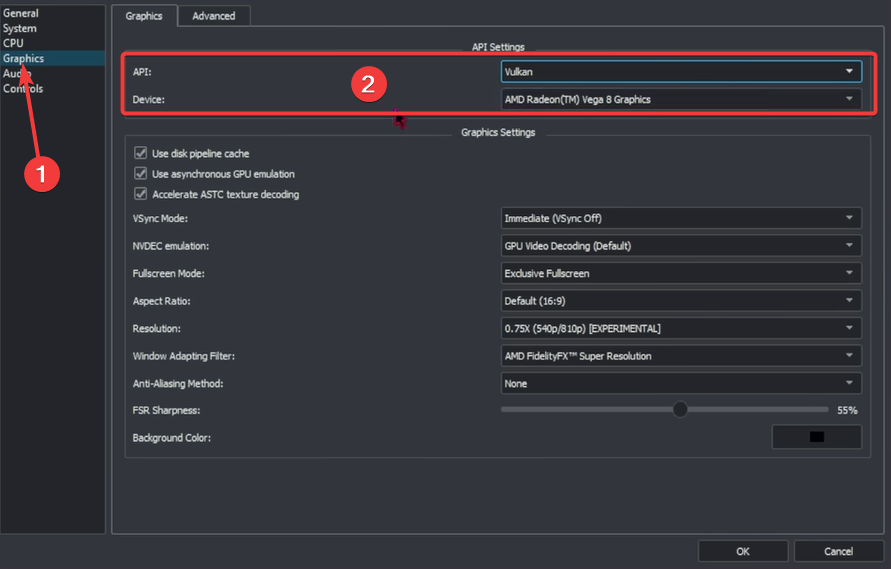Open the Anti-Aliasing Method dropdown

(680, 383)
